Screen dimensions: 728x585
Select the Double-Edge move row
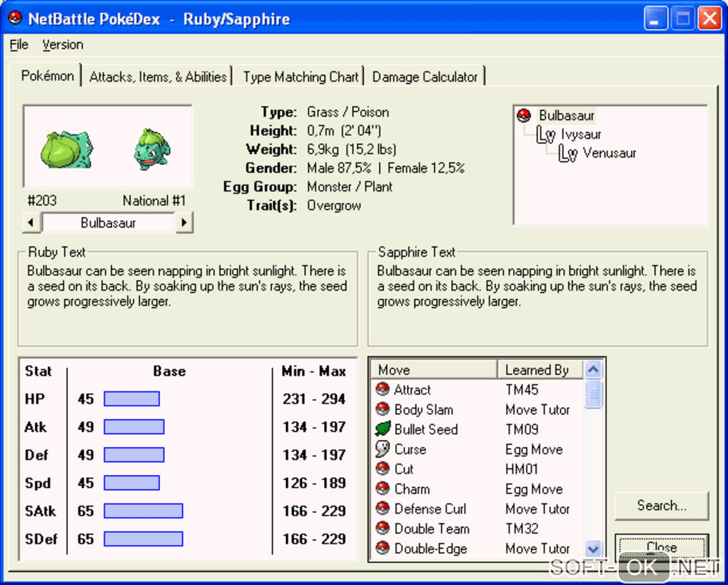(477, 549)
